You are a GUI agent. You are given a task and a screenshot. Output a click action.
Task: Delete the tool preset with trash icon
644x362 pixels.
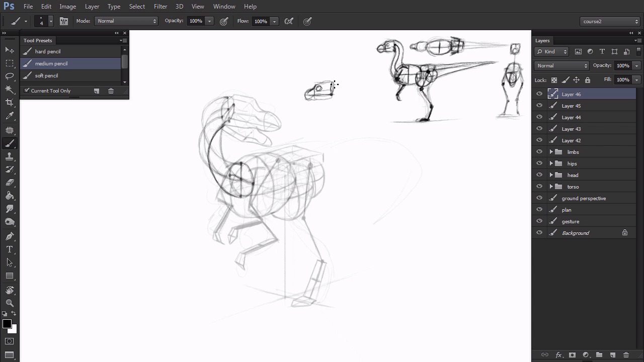[x=111, y=91]
